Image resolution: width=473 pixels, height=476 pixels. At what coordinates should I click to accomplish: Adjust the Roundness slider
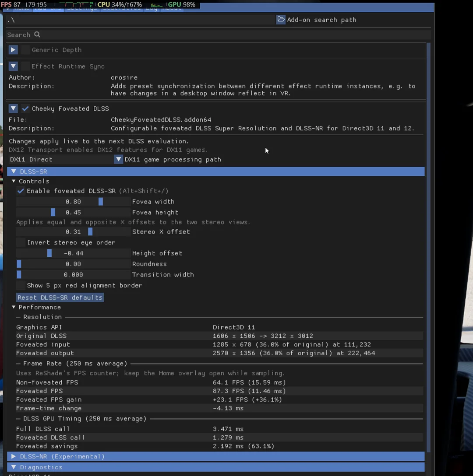pos(73,264)
